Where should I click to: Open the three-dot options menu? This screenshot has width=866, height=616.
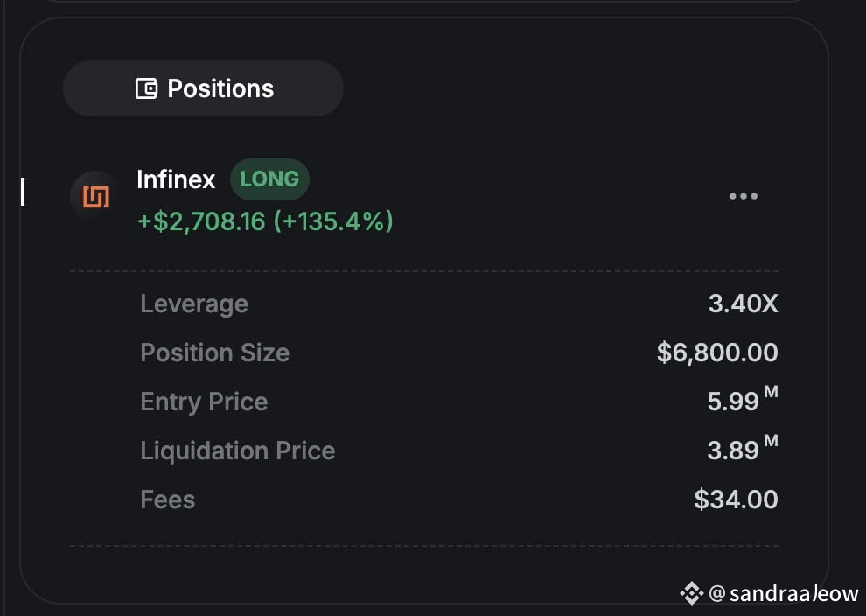click(743, 196)
